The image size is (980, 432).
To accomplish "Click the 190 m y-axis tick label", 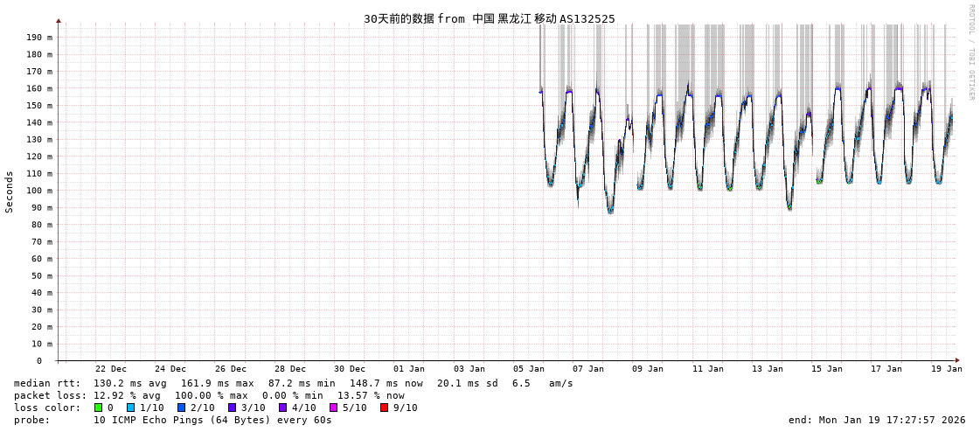I will click(38, 38).
